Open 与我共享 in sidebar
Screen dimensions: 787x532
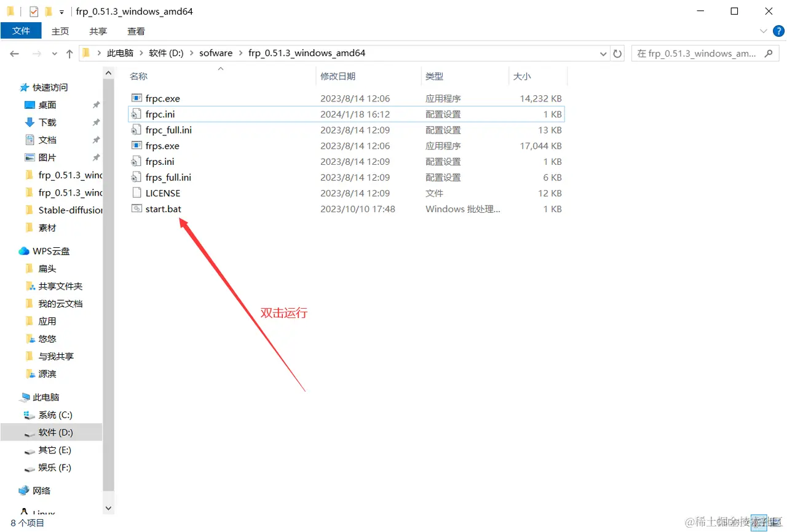(x=49, y=356)
